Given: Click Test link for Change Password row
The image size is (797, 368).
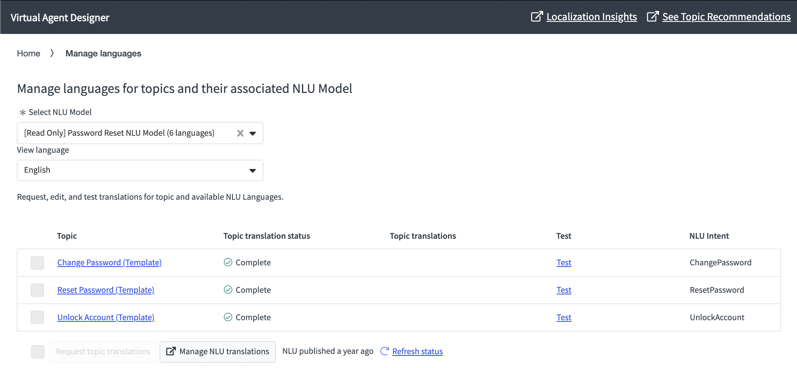Looking at the screenshot, I should click(564, 262).
